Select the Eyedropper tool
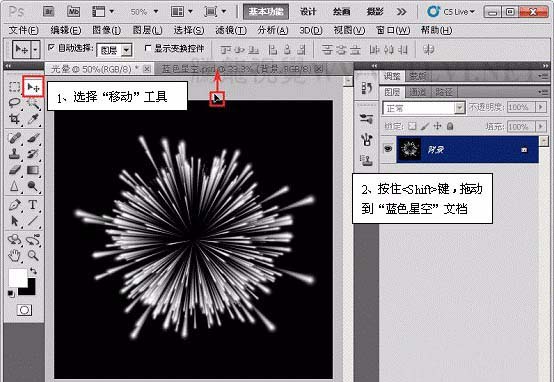The height and width of the screenshot is (382, 554). click(x=33, y=119)
